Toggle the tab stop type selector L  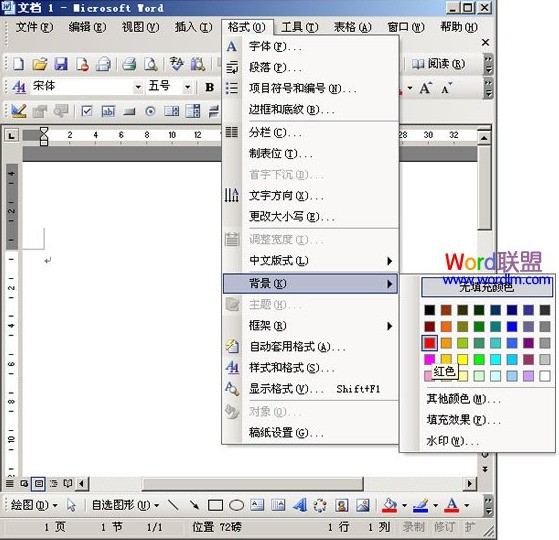[12, 135]
